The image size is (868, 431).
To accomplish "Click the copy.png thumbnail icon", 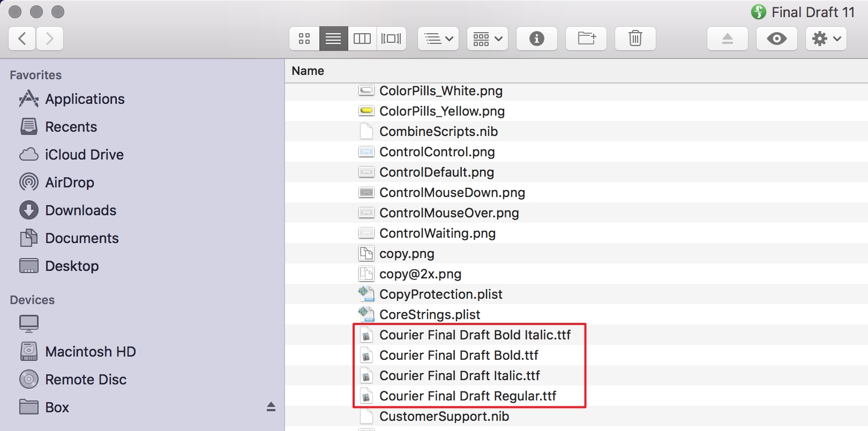I will [x=366, y=253].
